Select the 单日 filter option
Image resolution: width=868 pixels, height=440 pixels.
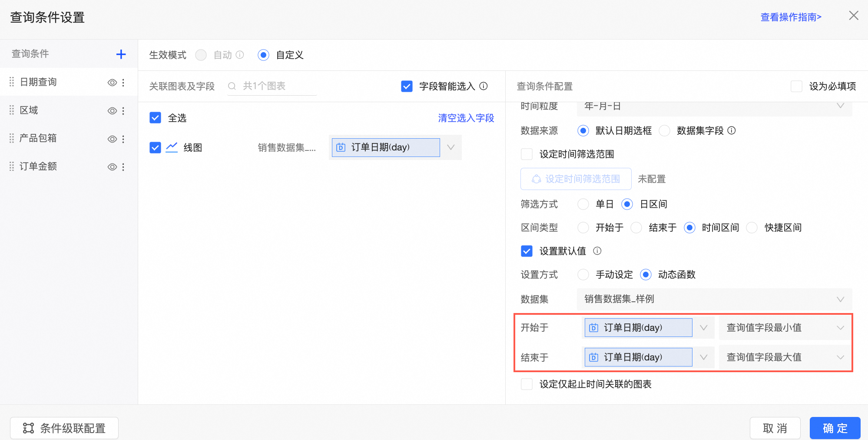(583, 204)
